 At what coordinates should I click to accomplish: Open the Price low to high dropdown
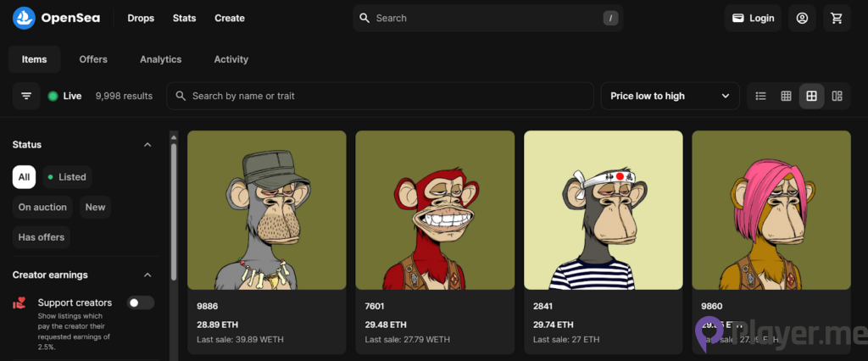[x=669, y=96]
